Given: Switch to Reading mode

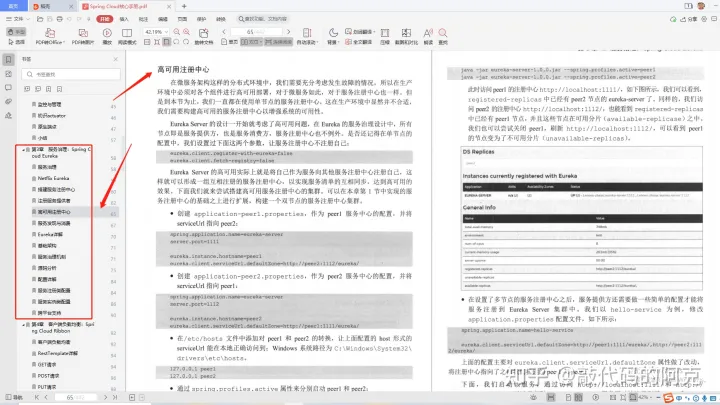Looking at the screenshot, I should [127, 36].
